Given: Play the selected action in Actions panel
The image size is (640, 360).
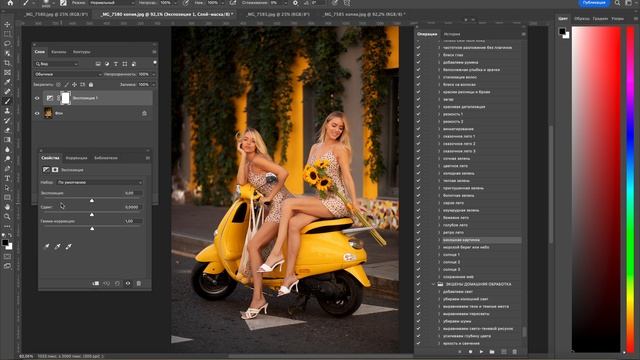Looking at the screenshot, I should [x=481, y=351].
